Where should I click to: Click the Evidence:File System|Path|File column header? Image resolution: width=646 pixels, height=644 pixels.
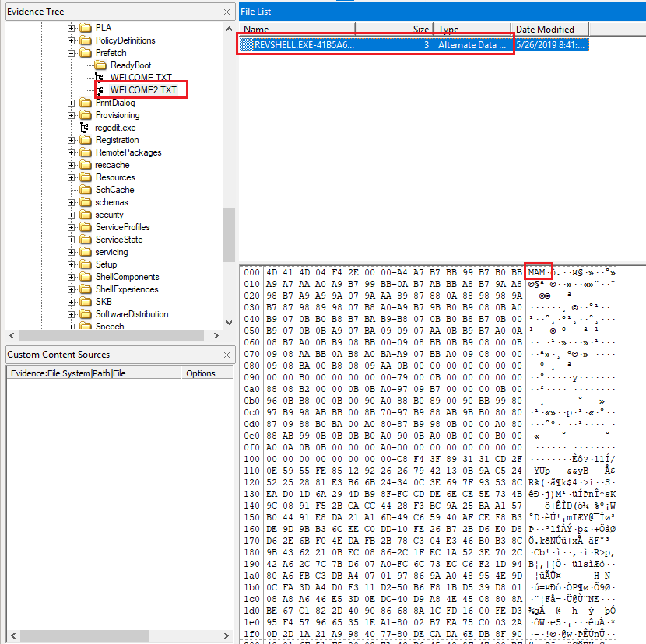click(94, 373)
